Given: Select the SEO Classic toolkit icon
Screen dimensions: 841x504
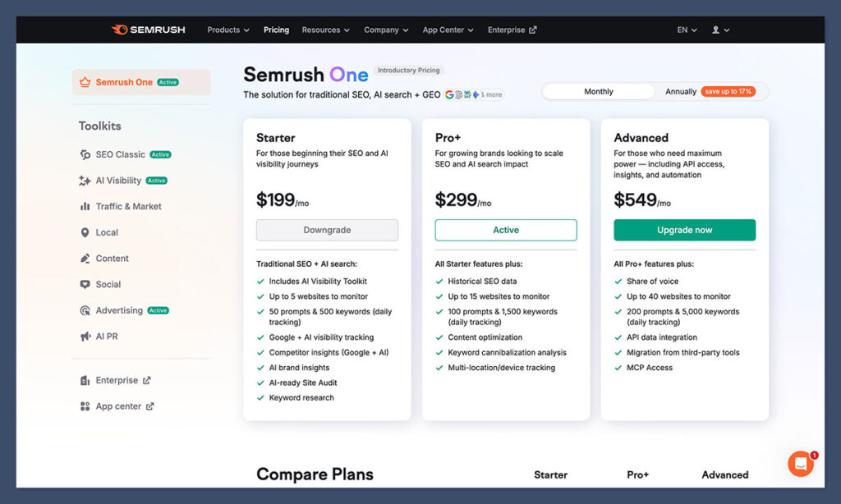Looking at the screenshot, I should click(x=83, y=154).
